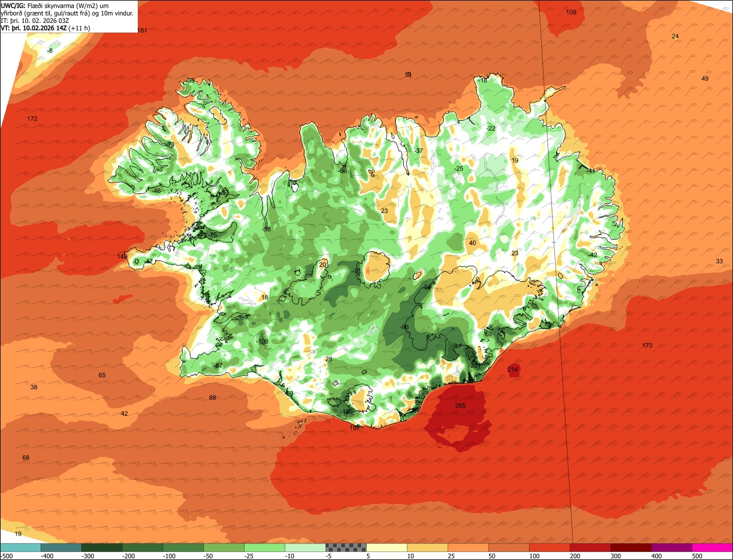This screenshot has width=733, height=560.
Task: Select the -100 to -50 green legend swatch
Action: 183,547
